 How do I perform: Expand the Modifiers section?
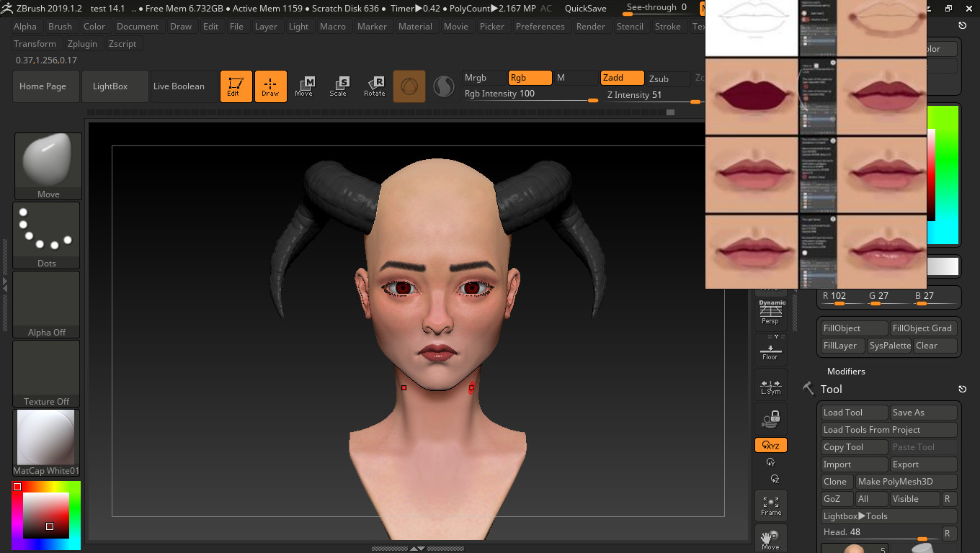(x=846, y=372)
